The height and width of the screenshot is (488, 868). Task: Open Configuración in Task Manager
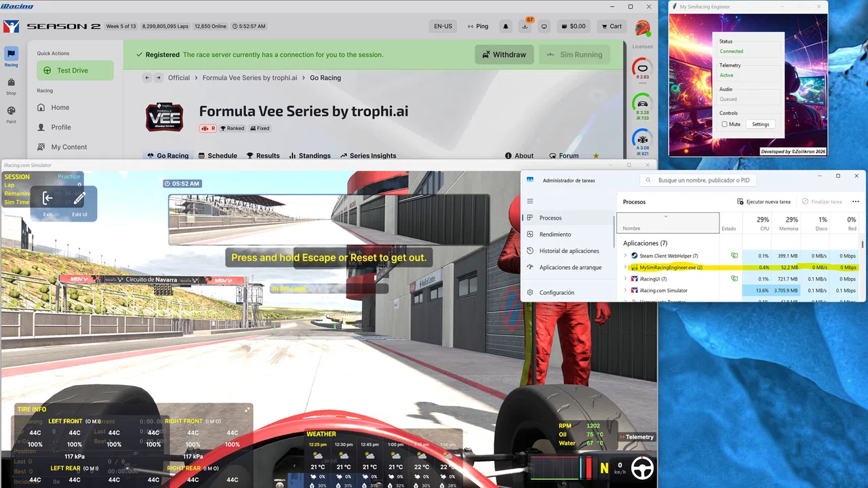[x=568, y=293]
